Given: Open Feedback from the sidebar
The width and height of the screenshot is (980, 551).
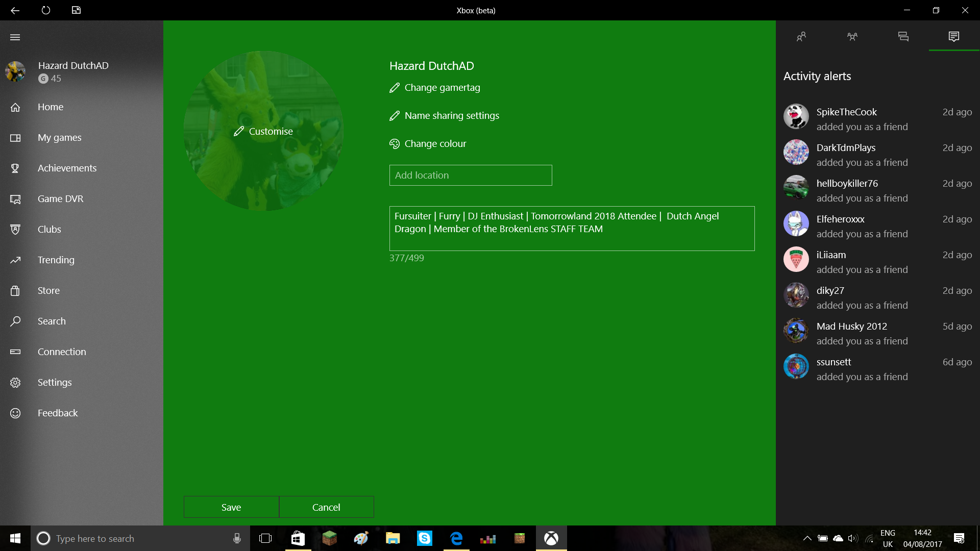Looking at the screenshot, I should click(x=82, y=413).
